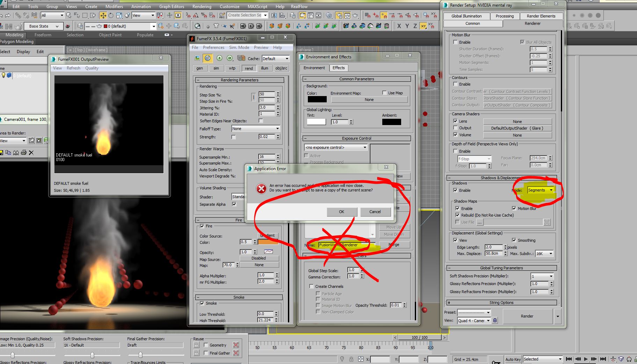637x364 pixels.
Task: Go to end of animation
Action: pos(603,359)
